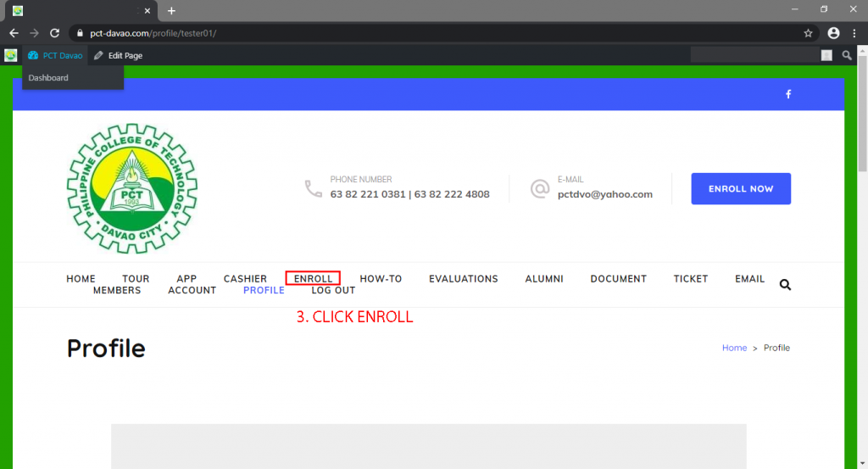Open the HOME menu item
Viewport: 868px width, 469px height.
click(81, 279)
